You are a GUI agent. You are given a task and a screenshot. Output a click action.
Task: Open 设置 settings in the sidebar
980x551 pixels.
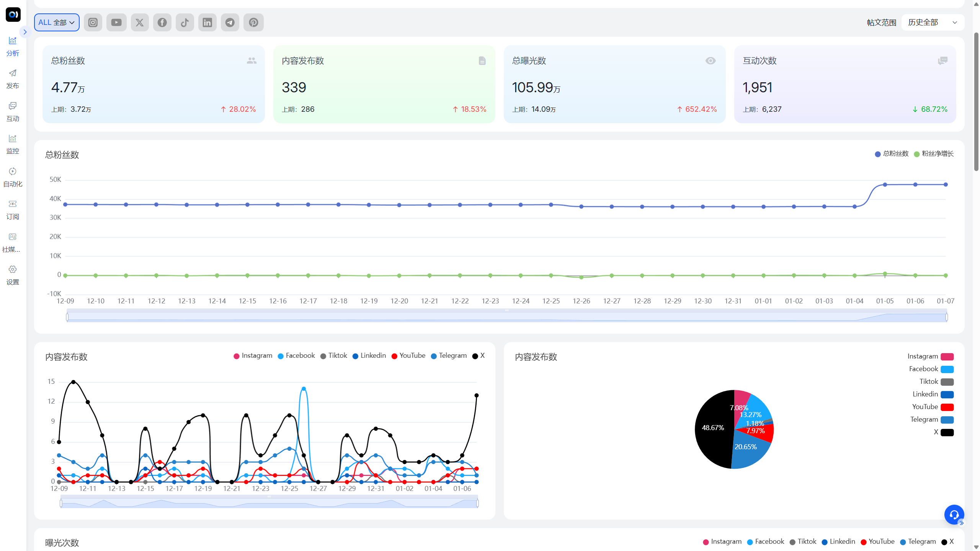(13, 275)
